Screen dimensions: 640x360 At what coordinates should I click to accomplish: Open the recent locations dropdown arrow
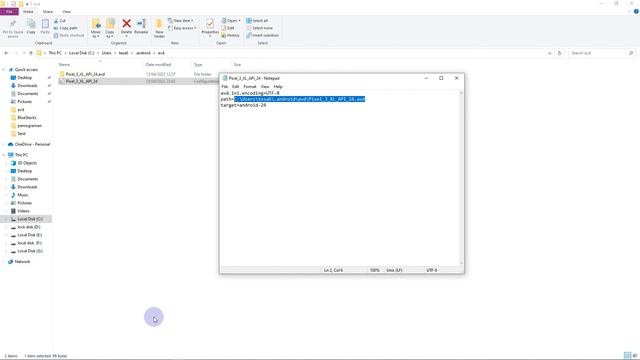coord(24,53)
